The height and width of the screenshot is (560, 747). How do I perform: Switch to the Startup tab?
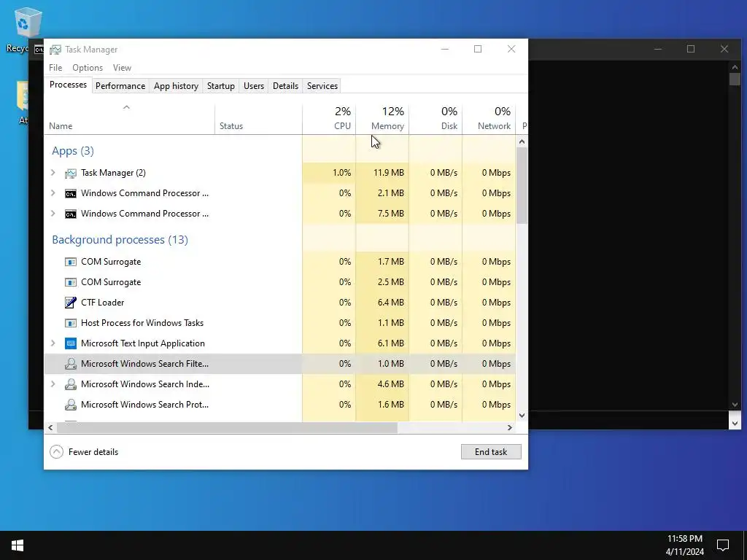(x=220, y=86)
